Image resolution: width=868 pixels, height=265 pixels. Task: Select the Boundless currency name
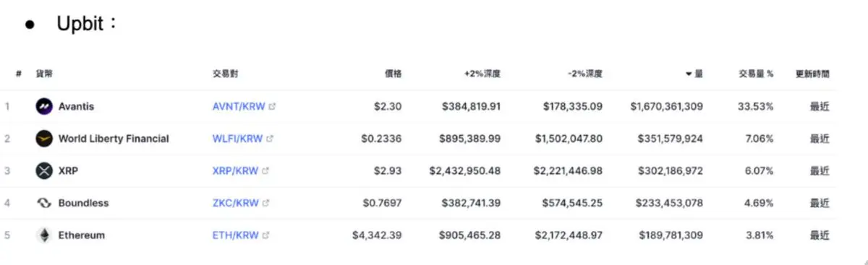click(x=83, y=203)
